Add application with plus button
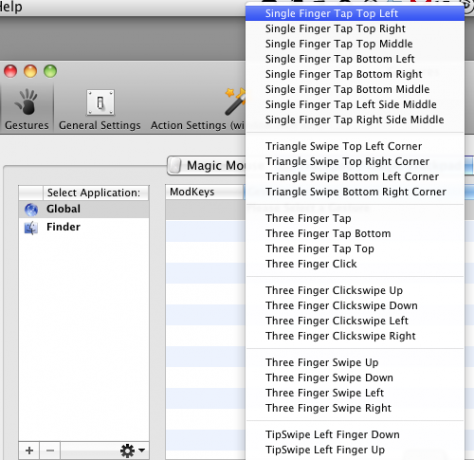The image size is (474, 460). click(29, 450)
